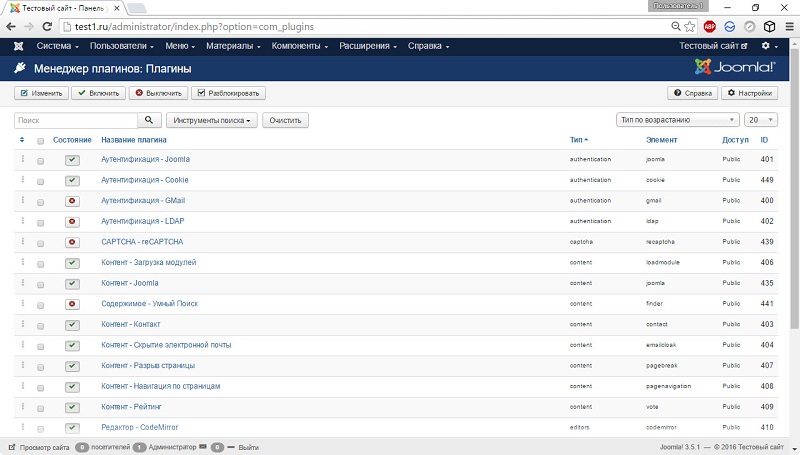Open the Компоненты menu
800x455 pixels.
(x=299, y=46)
